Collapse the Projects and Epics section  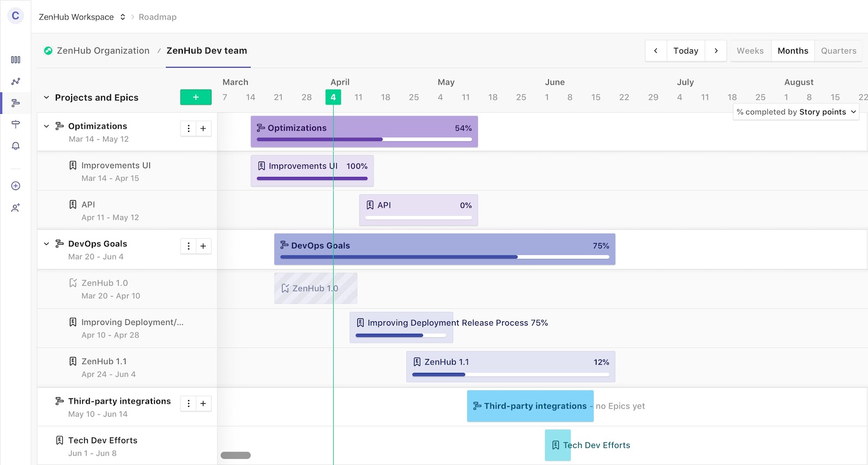(47, 98)
